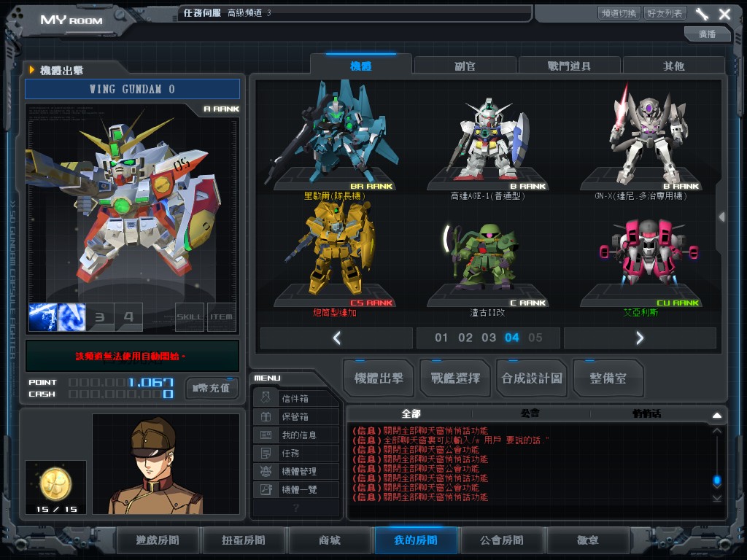Switch to the 戰鬥道具 tab
Image resolution: width=747 pixels, height=560 pixels.
click(x=570, y=66)
